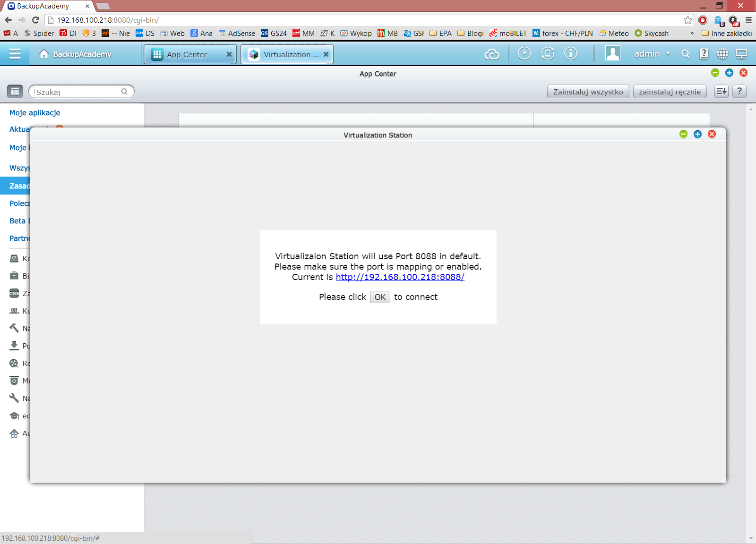The height and width of the screenshot is (544, 756).
Task: Minimize the App Center window
Action: [x=715, y=72]
